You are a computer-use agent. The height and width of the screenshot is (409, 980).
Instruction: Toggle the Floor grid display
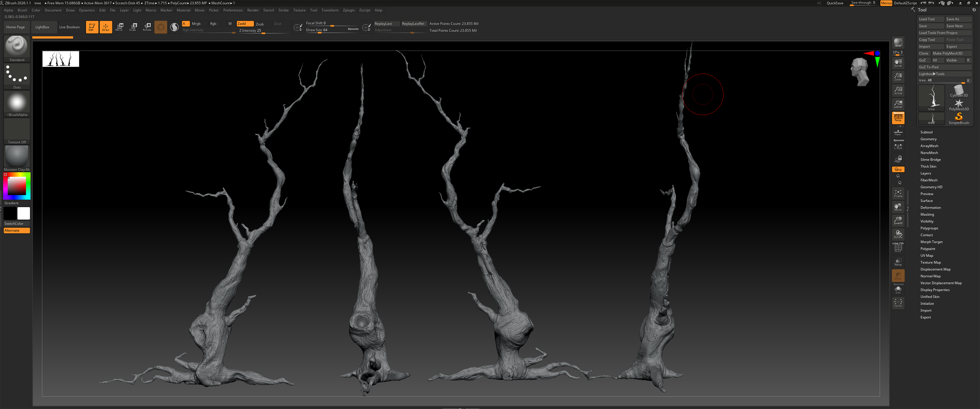898,132
